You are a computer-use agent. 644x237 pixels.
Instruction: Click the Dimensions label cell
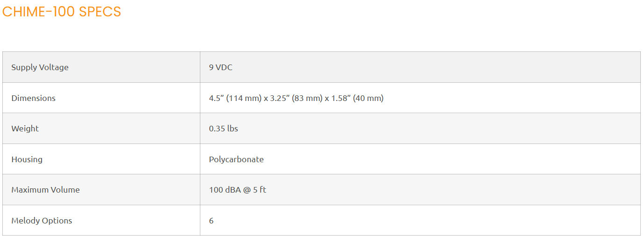tap(33, 98)
